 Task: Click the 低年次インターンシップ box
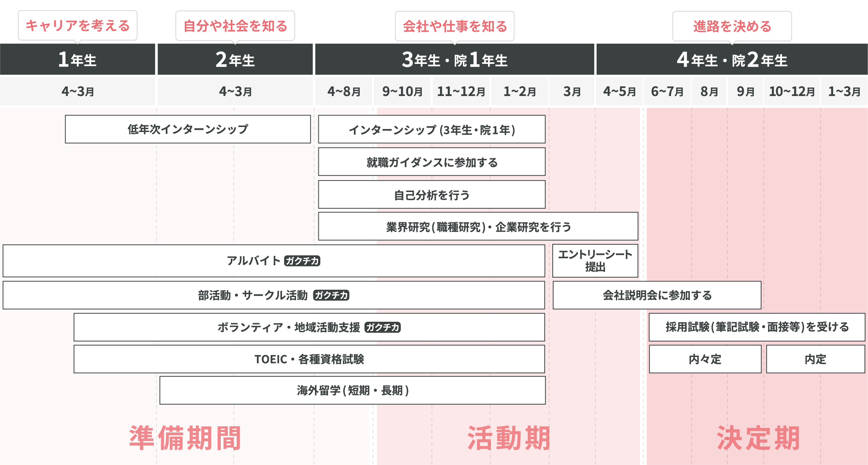[188, 129]
